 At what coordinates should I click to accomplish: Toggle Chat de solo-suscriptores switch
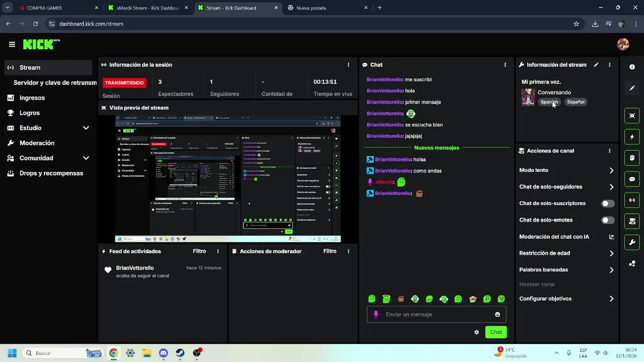point(608,204)
